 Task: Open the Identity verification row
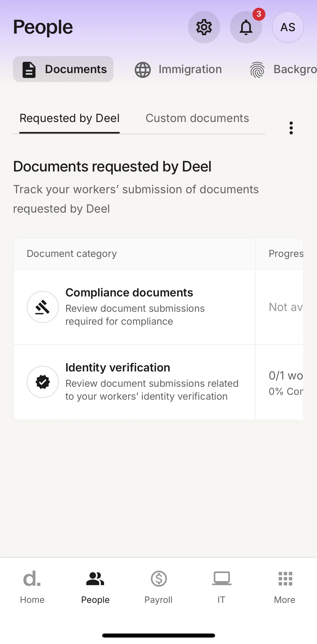pos(158,382)
